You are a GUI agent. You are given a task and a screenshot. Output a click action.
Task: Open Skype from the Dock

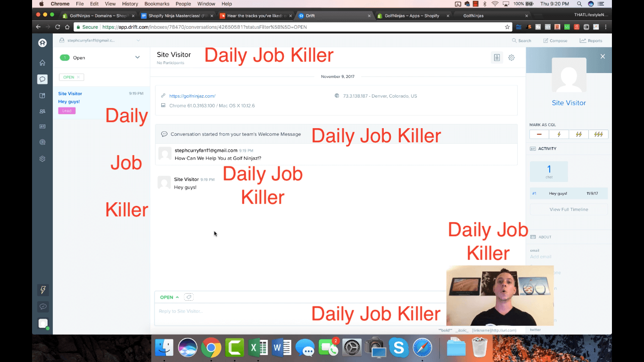[x=399, y=348]
